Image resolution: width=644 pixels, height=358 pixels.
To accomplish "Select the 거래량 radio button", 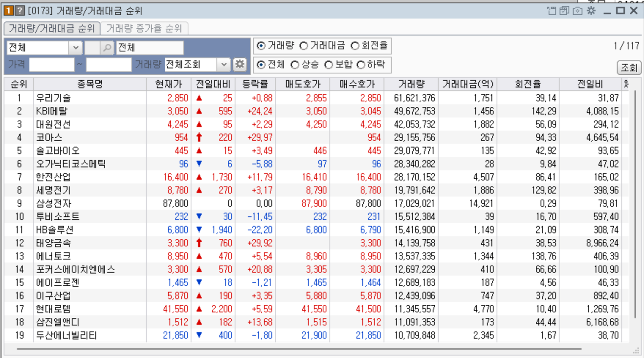I will pos(261,46).
